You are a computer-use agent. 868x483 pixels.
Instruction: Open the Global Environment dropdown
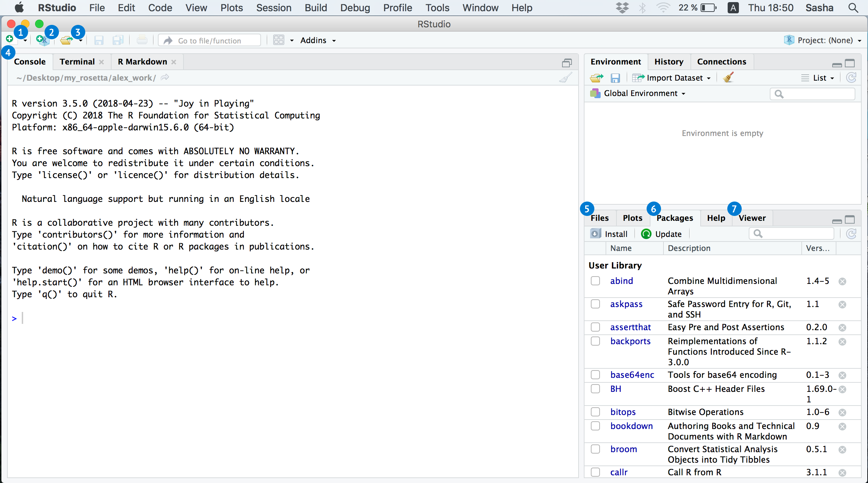[x=638, y=93]
